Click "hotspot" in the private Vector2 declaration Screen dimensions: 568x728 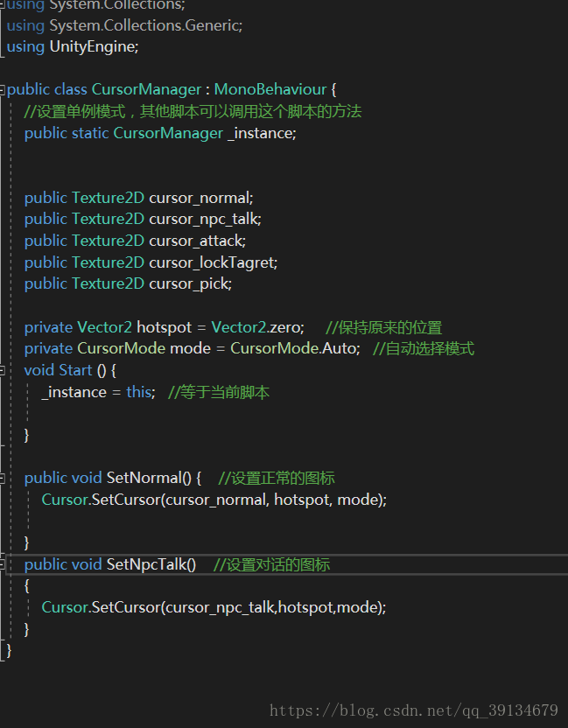(164, 328)
